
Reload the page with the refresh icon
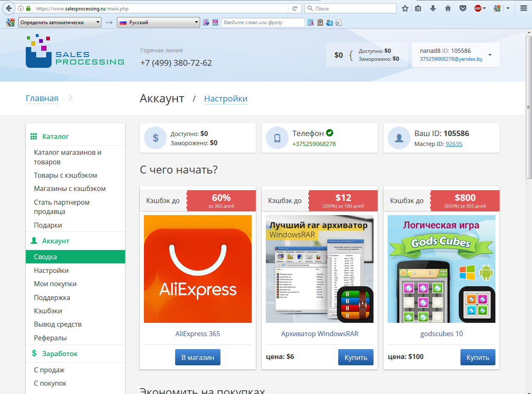[294, 8]
